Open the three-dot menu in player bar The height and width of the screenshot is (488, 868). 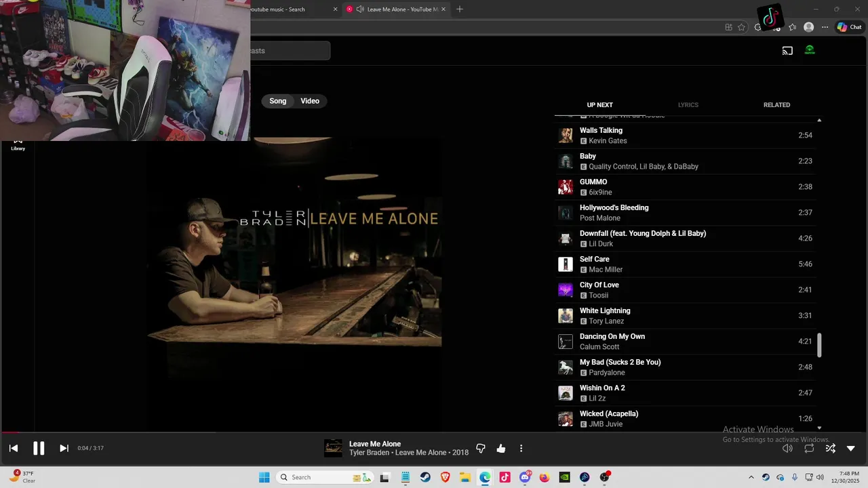click(x=521, y=448)
